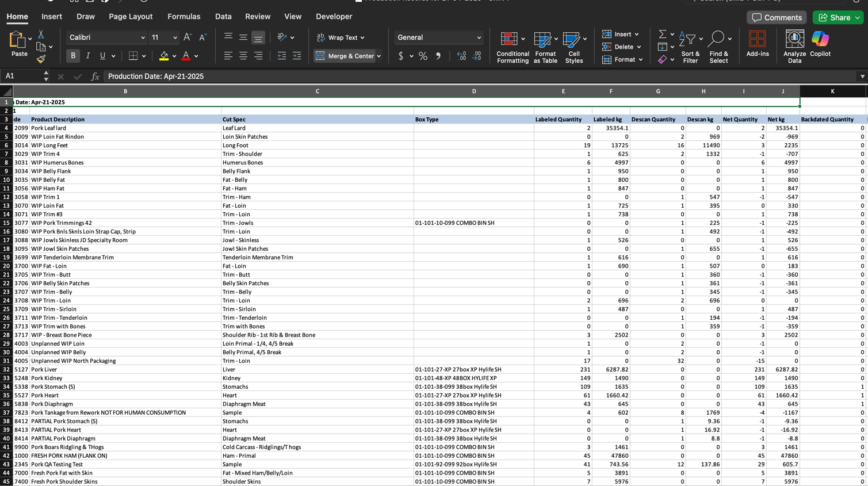Toggle Italic formatting
The width and height of the screenshot is (868, 486).
88,56
